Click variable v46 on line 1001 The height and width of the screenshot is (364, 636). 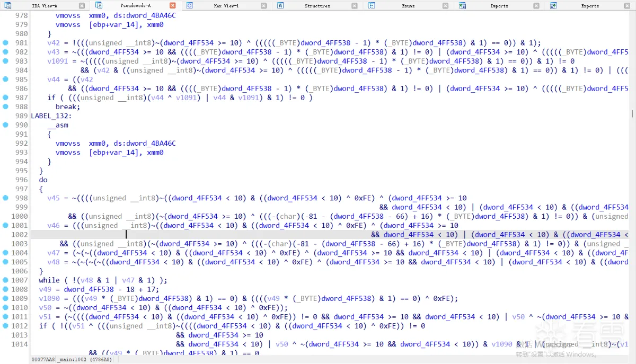(x=54, y=225)
